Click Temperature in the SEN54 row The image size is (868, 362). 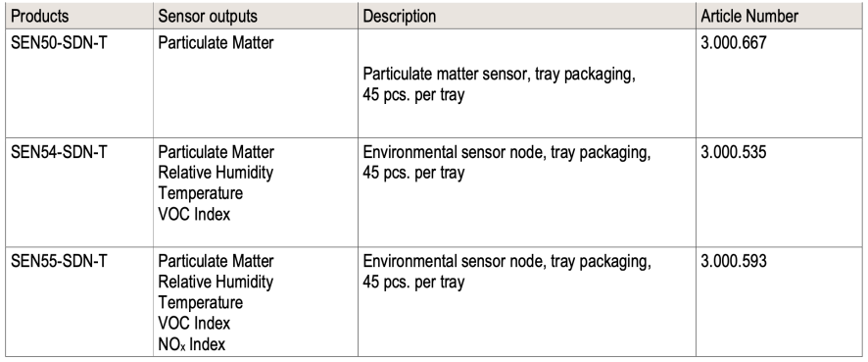pos(201,193)
